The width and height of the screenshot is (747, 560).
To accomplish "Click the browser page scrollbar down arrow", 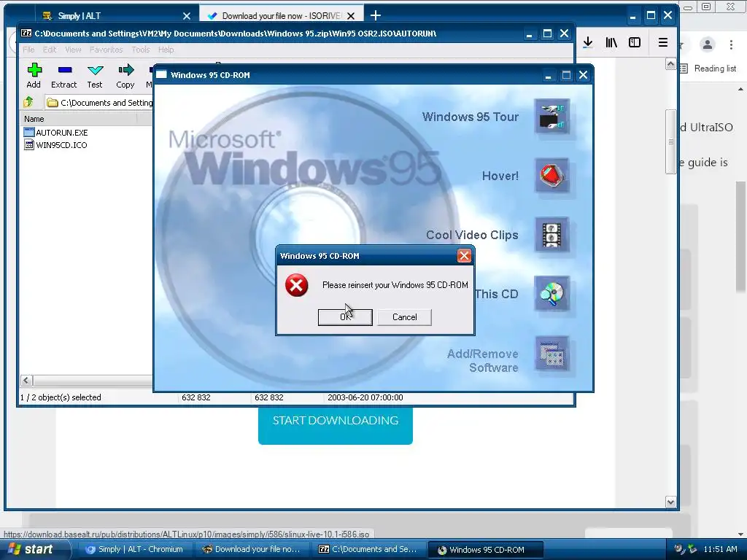I will coord(670,502).
